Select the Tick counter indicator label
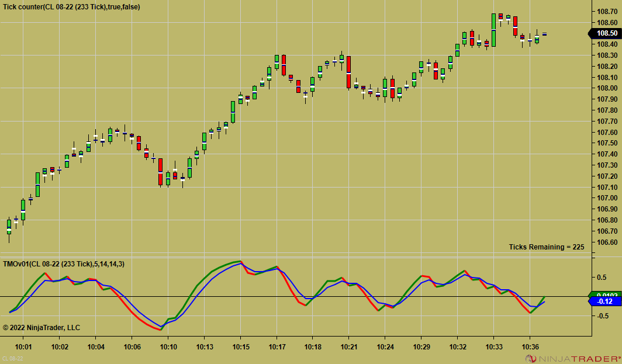This screenshot has height=364, width=622. [x=71, y=7]
